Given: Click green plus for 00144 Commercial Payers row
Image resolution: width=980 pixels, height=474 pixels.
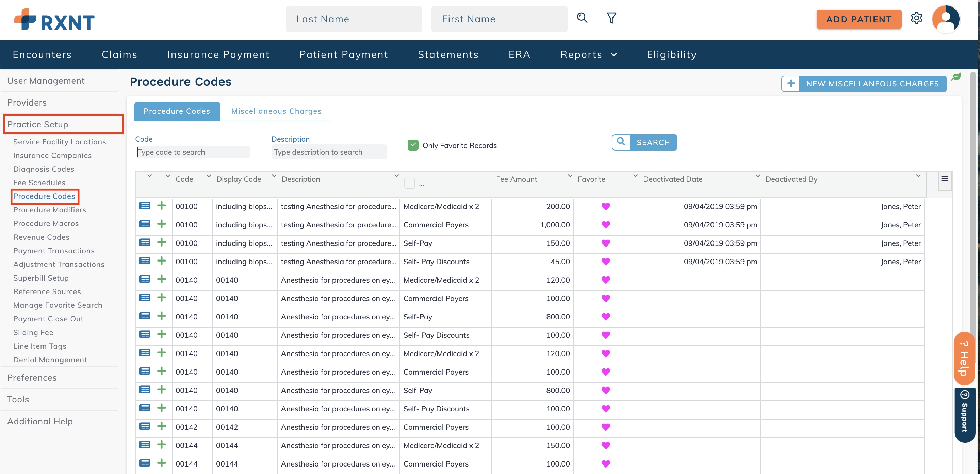Looking at the screenshot, I should (162, 463).
